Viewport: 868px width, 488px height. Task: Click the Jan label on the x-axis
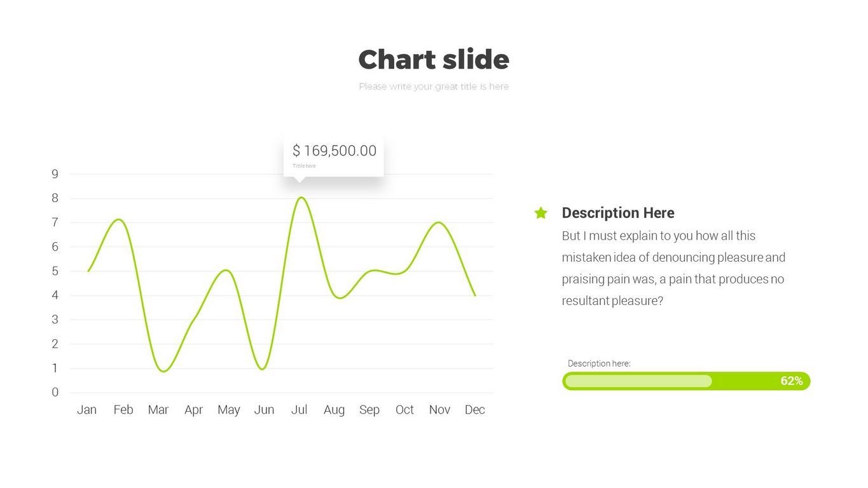86,410
